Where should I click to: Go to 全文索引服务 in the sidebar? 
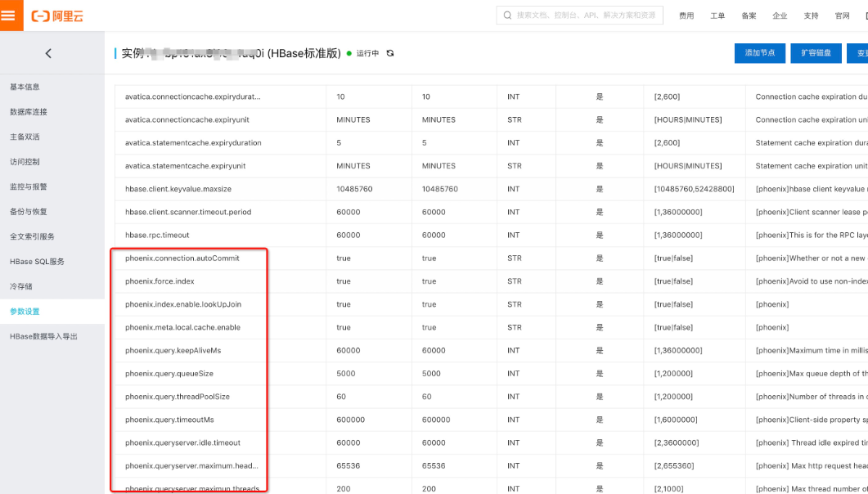click(33, 236)
